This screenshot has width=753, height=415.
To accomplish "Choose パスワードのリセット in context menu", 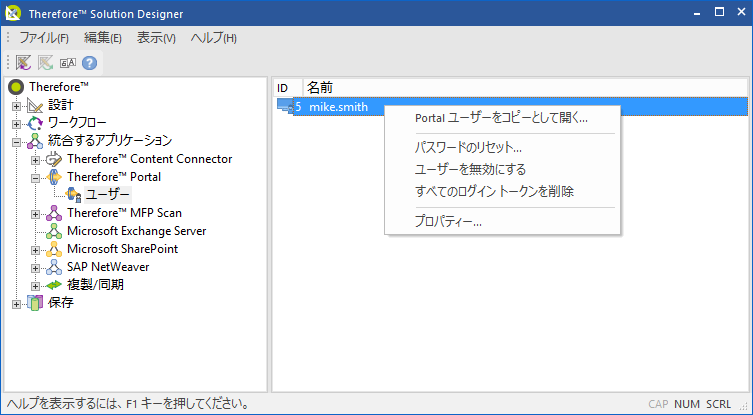I will (x=502, y=148).
